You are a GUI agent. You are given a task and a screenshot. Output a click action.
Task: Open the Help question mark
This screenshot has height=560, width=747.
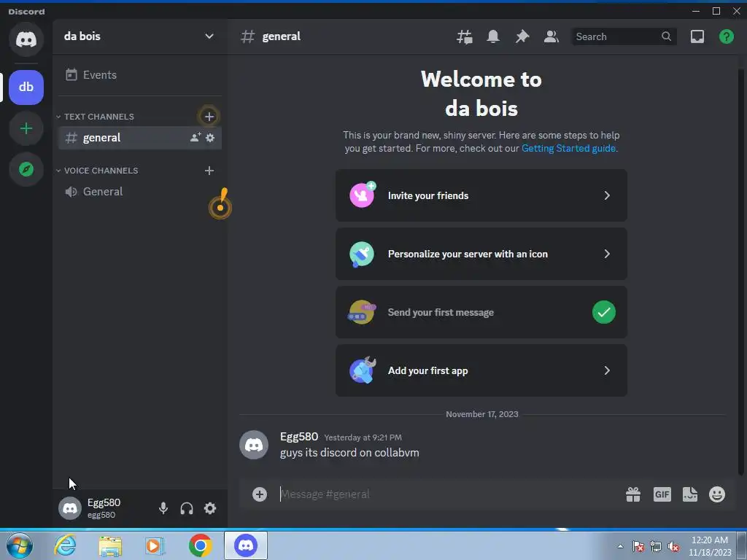726,36
